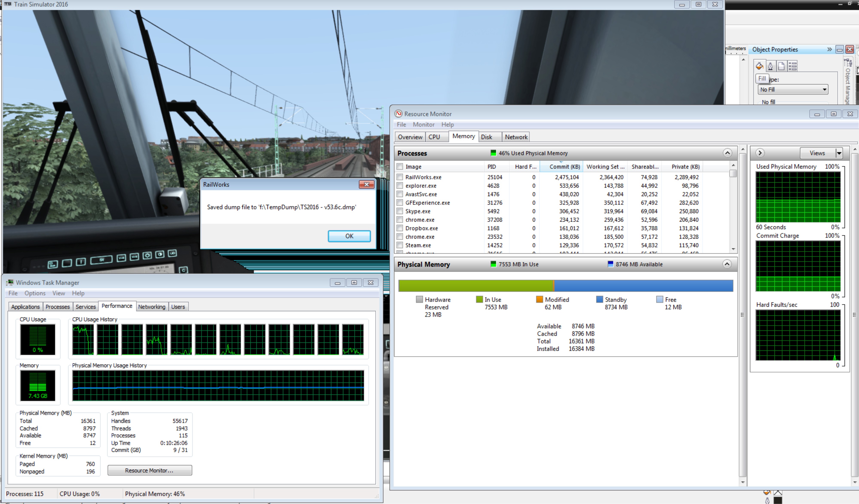Click the Task Manager title bar icon
The image size is (859, 504).
(10, 283)
